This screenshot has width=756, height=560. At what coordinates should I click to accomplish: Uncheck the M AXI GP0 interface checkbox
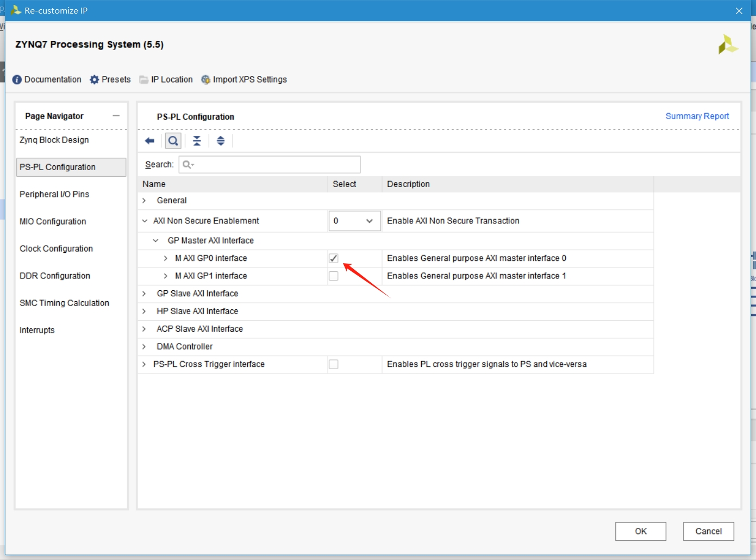point(334,258)
